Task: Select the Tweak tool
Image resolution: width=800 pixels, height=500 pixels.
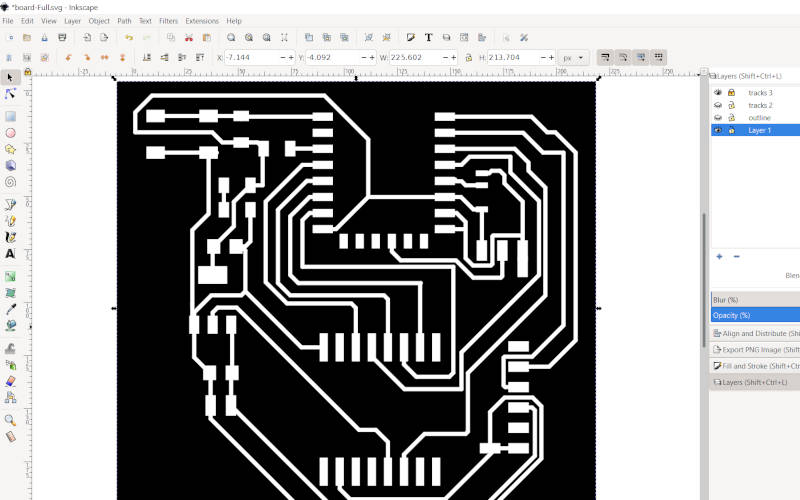Action: pyautogui.click(x=10, y=348)
